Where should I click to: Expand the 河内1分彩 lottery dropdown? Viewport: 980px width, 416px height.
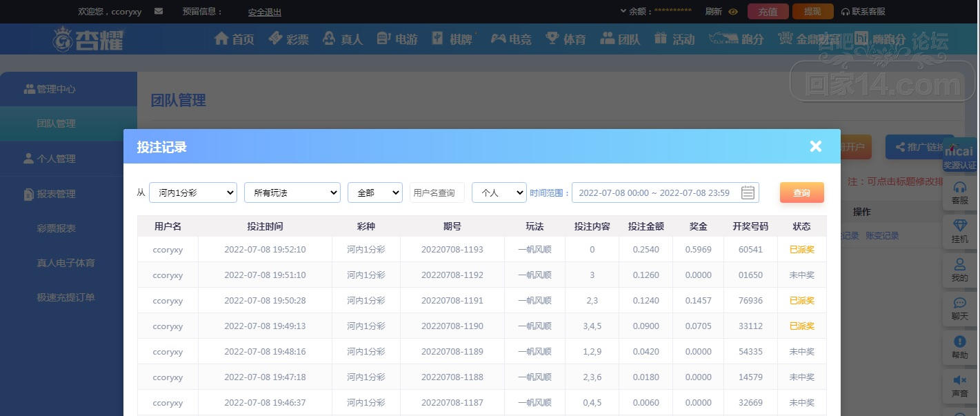point(193,193)
